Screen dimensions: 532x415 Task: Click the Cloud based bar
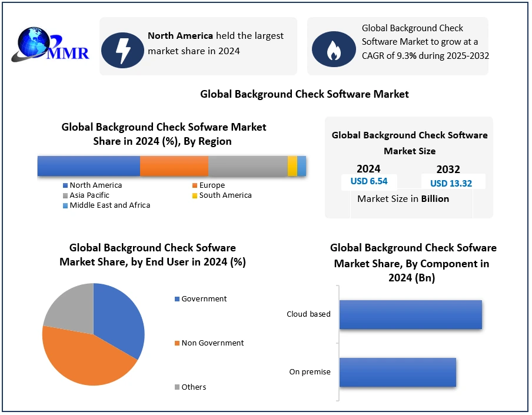pos(410,314)
